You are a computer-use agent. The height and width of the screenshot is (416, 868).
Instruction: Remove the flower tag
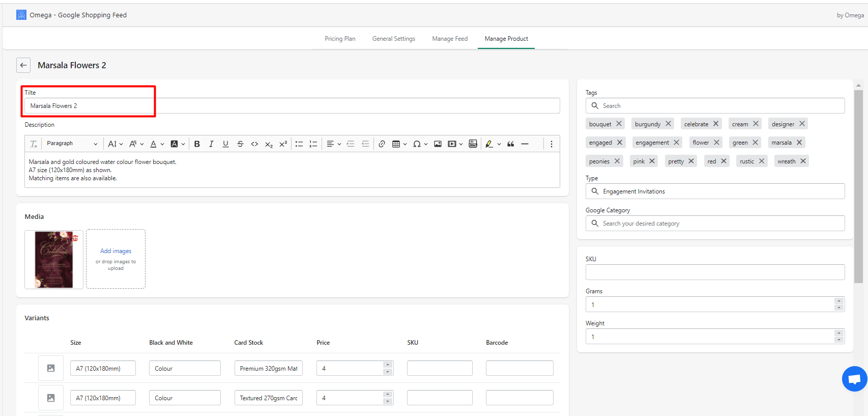(716, 143)
